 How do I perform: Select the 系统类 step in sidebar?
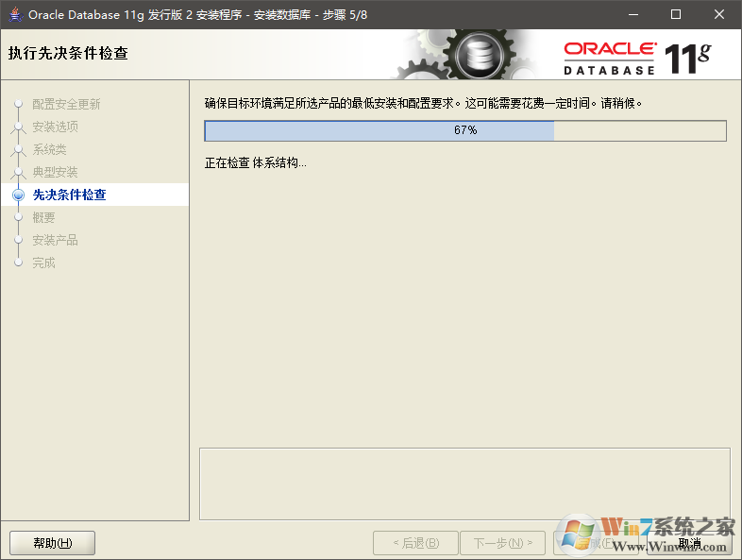[49, 149]
